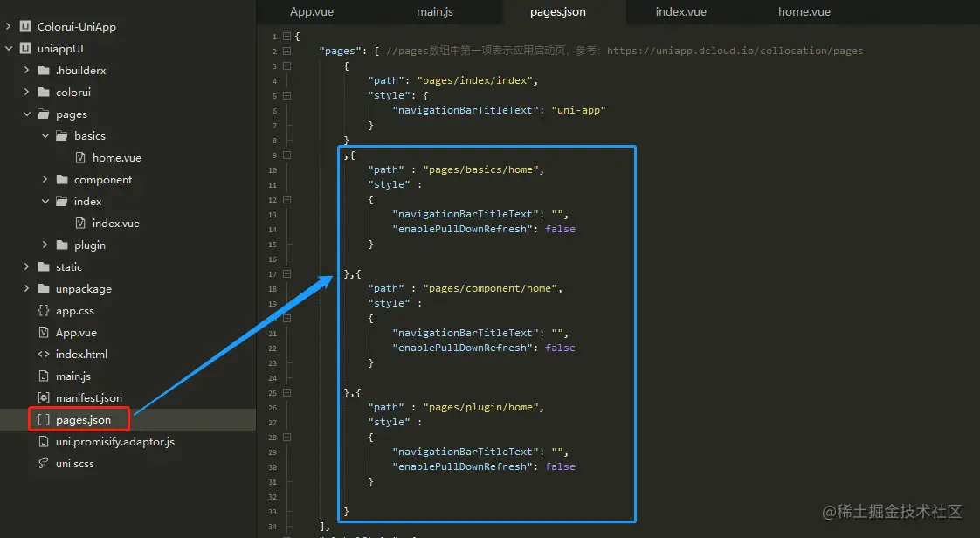Fold the style block at line 5
This screenshot has width=980, height=538.
[x=286, y=95]
